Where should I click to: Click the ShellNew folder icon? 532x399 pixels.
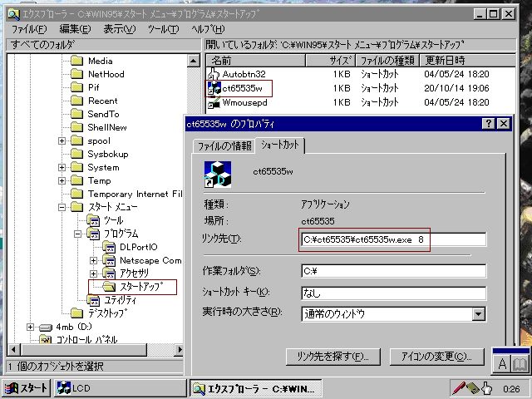[x=76, y=127]
